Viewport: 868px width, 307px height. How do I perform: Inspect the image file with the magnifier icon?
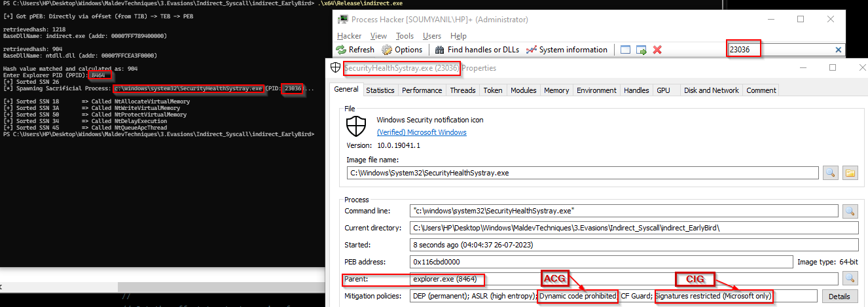click(831, 173)
